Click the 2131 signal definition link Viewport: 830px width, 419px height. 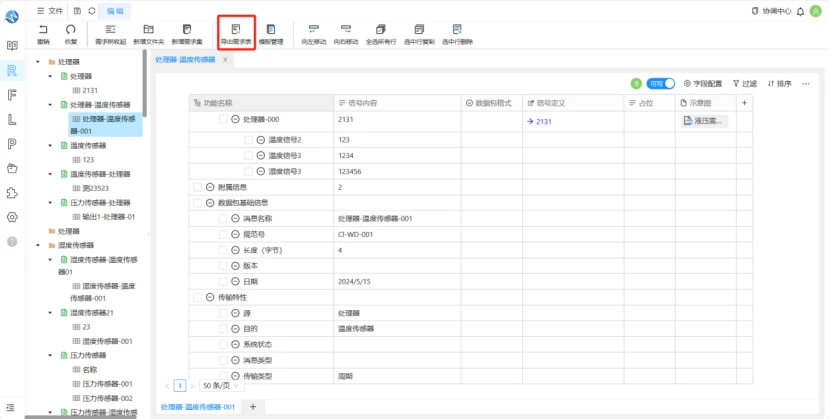539,122
